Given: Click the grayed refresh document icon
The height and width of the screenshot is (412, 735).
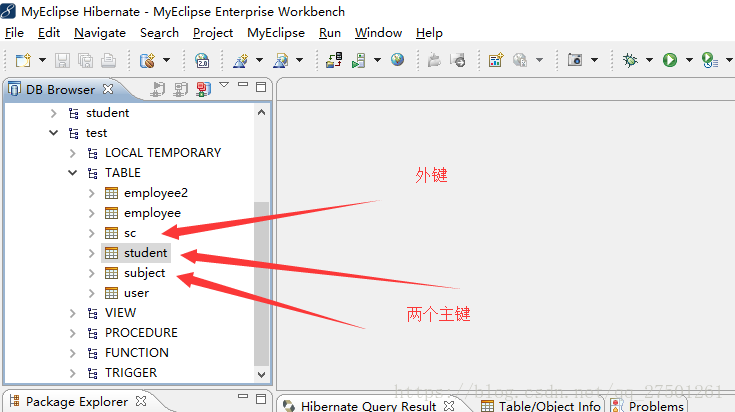Looking at the screenshot, I should pos(458,60).
